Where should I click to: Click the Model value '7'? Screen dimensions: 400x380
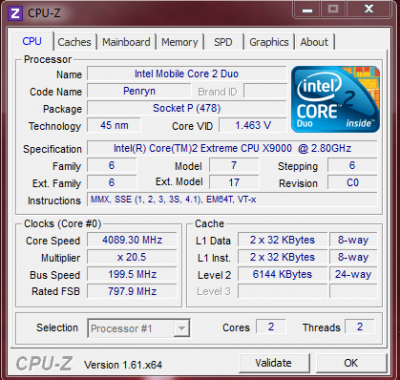point(234,165)
